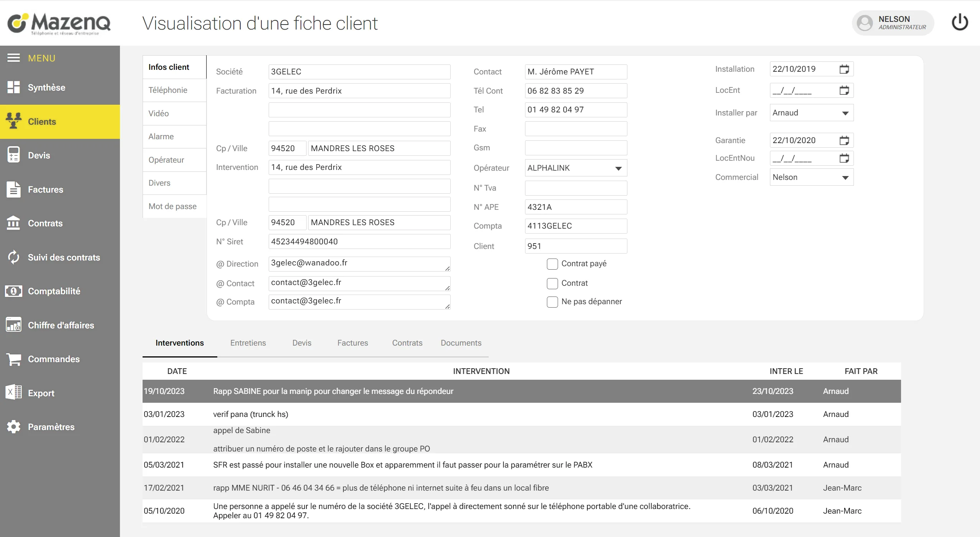Viewport: 980px width, 537px height.
Task: Click the Export Excel icon
Action: click(x=13, y=392)
